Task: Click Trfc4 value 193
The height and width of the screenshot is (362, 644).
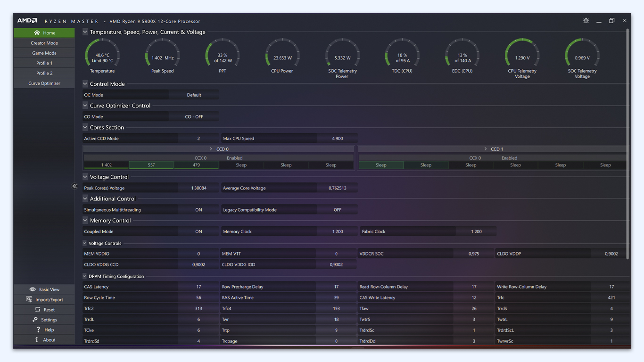Action: 336,309
